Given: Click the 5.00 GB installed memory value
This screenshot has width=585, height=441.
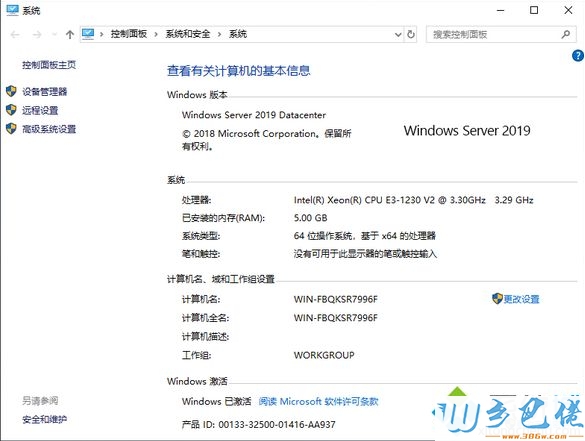Looking at the screenshot, I should tap(310, 218).
